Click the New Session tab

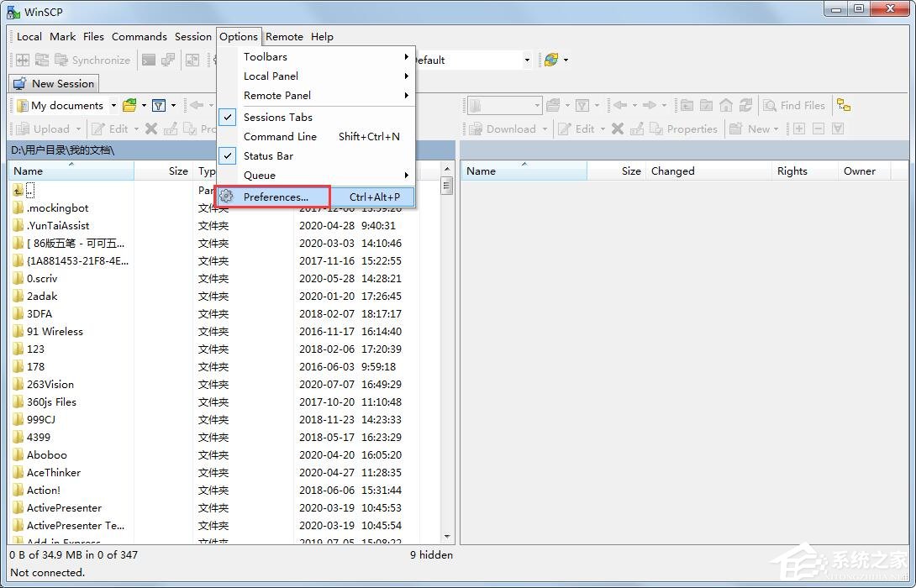tap(54, 83)
